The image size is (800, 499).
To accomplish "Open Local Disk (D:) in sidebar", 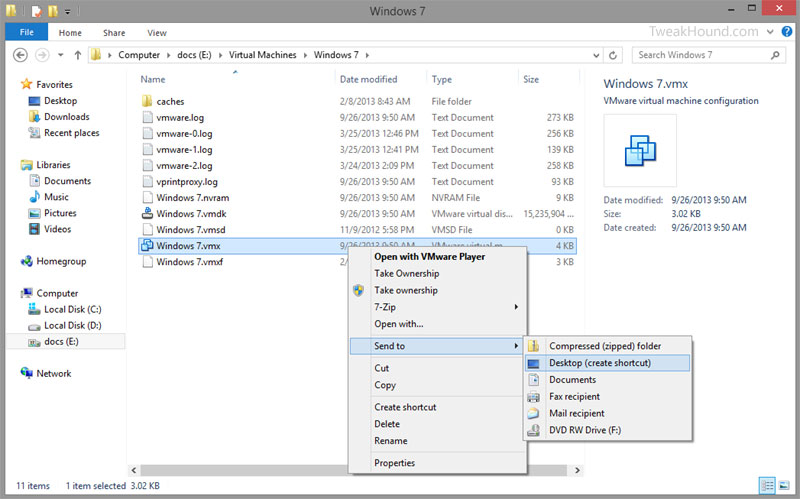I will 72,325.
